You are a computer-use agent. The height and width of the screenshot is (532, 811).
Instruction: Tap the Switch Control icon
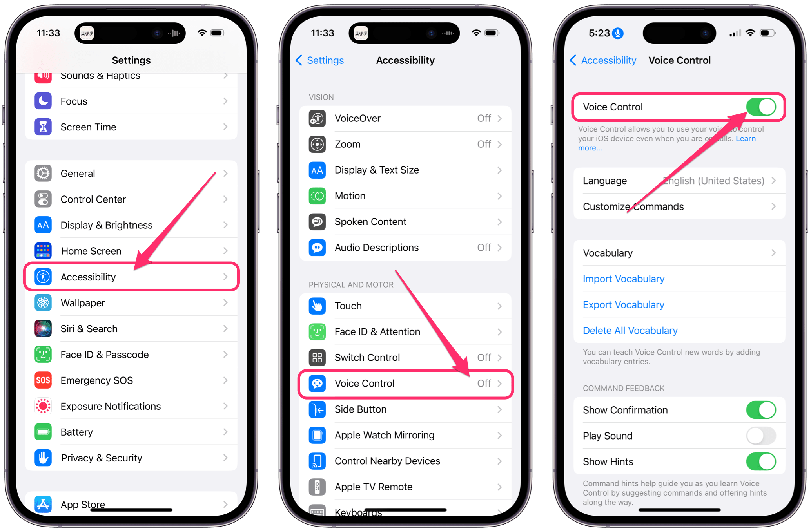pos(317,357)
